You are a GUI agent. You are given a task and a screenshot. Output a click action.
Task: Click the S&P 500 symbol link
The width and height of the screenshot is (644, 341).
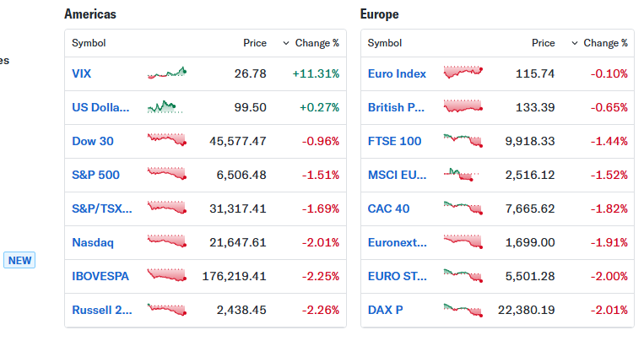pyautogui.click(x=95, y=175)
